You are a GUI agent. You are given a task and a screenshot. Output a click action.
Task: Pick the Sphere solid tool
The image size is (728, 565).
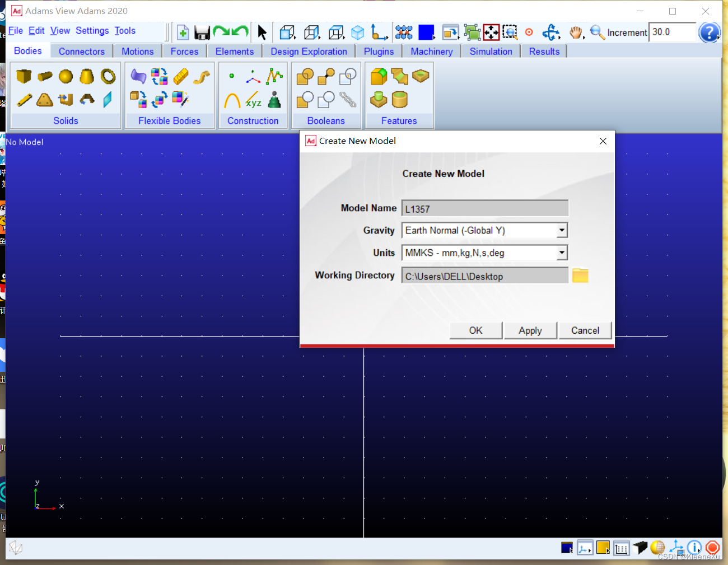pos(66,76)
